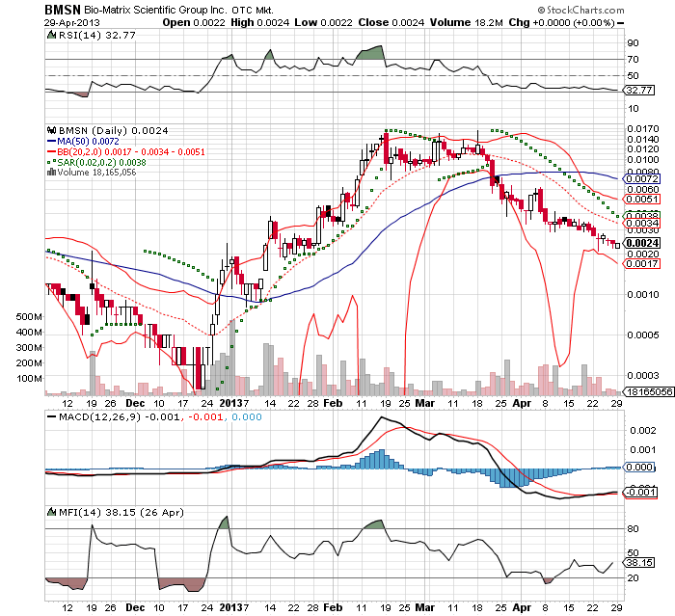Click the -0.001 MACD value tag

click(640, 493)
